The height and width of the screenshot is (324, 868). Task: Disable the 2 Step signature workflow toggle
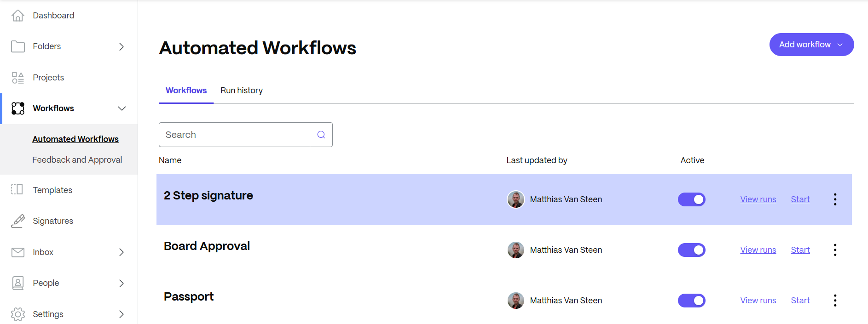[x=691, y=199]
